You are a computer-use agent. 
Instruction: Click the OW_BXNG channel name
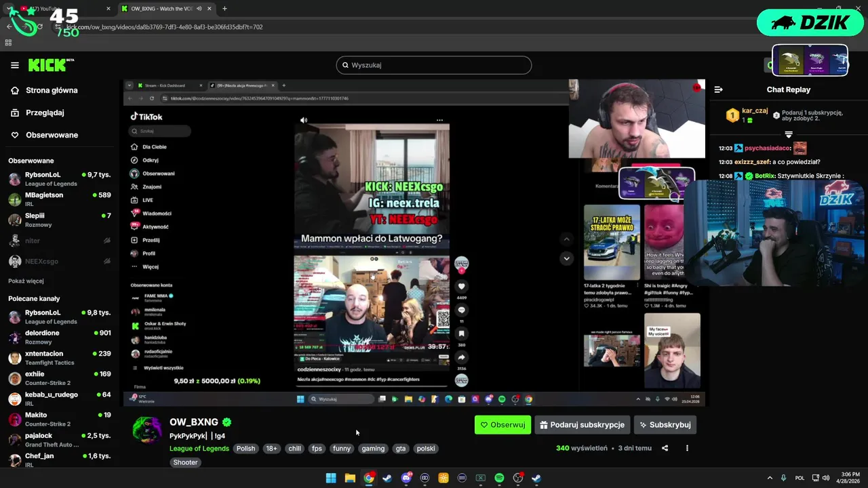(194, 422)
